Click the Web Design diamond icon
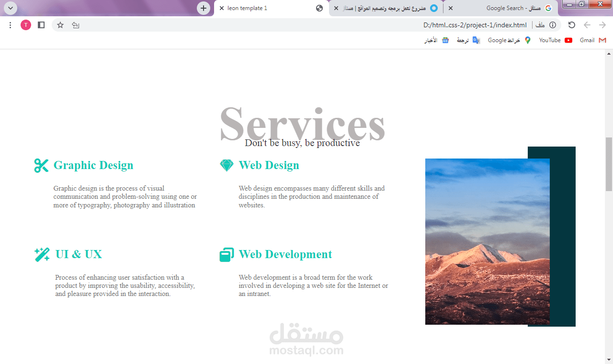 [227, 165]
